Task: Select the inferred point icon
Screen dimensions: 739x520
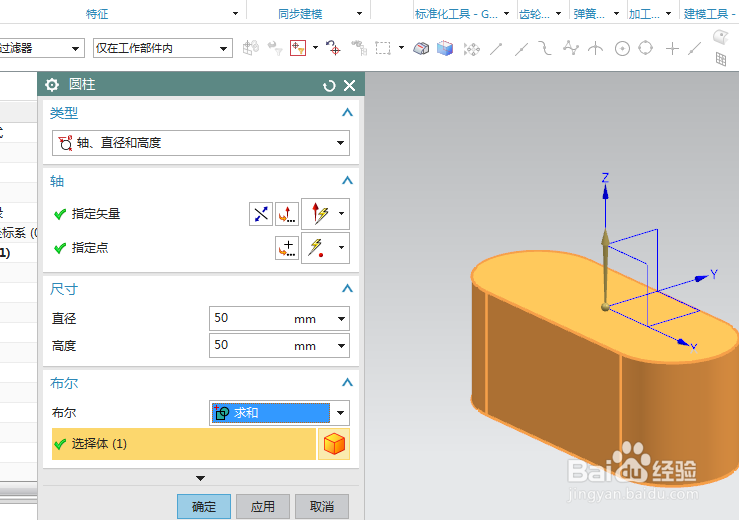Action: coord(317,248)
